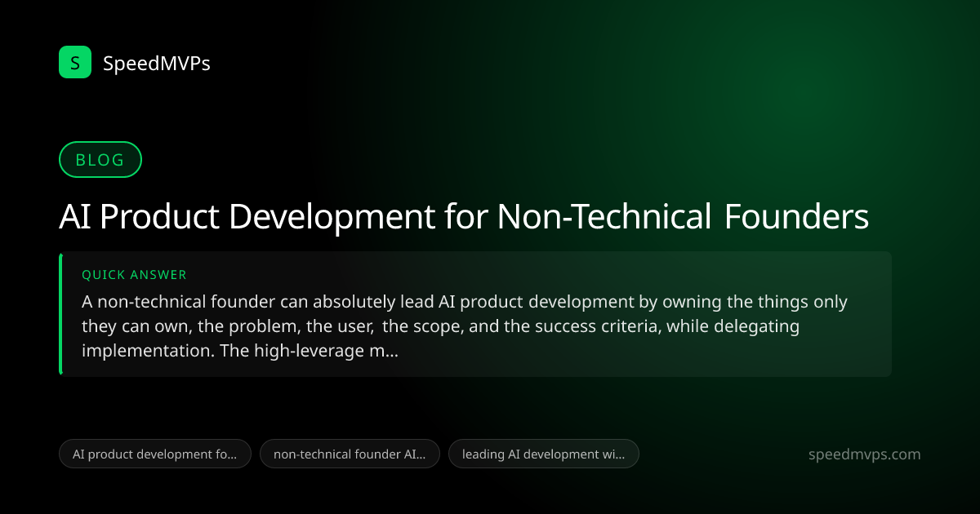Screen dimensions: 980x514
Task: Click the green S logo icon
Action: (x=75, y=62)
